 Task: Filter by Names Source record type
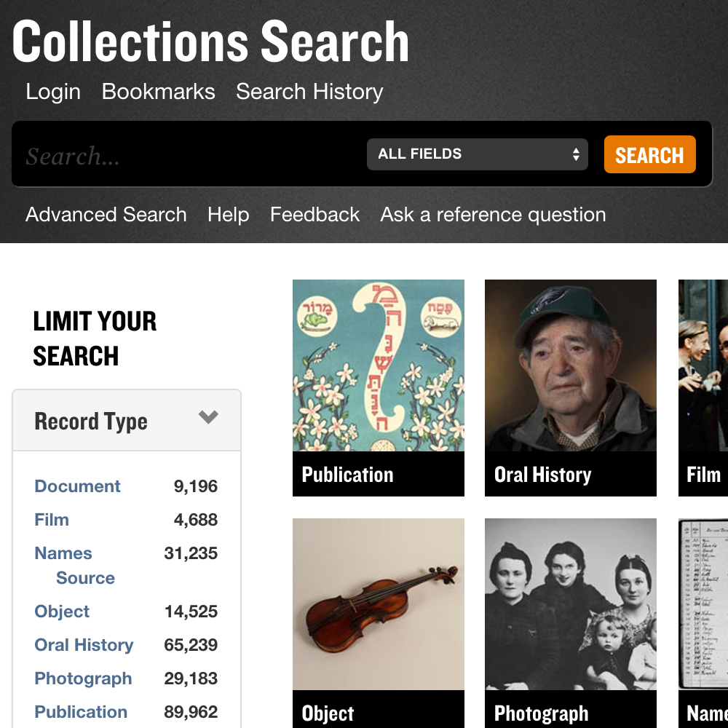(74, 566)
